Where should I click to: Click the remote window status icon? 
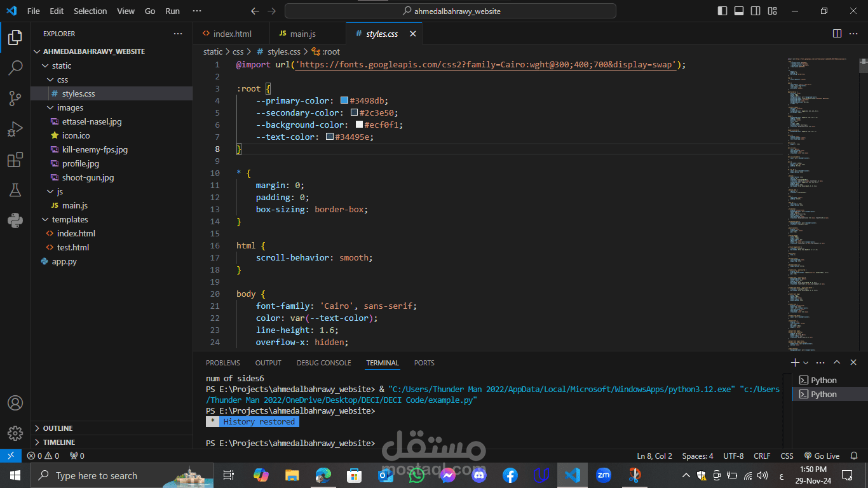click(x=11, y=456)
